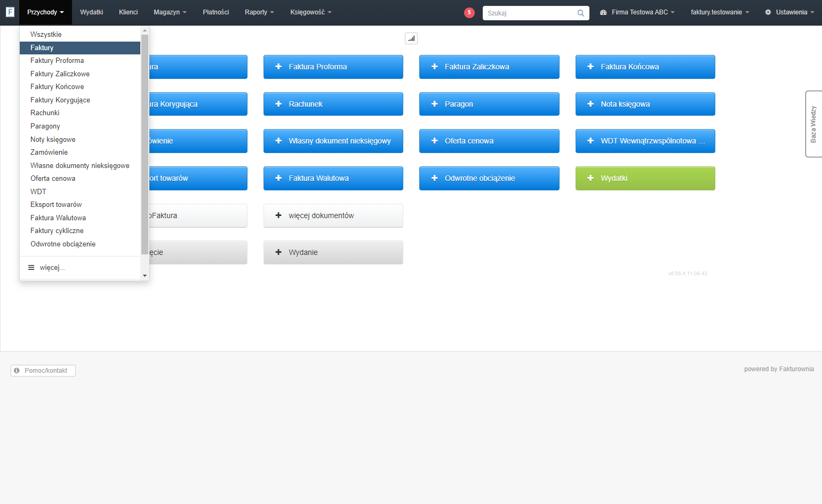The width and height of the screenshot is (822, 504).
Task: Click the info icon in Pomoc/kontakt
Action: click(17, 371)
